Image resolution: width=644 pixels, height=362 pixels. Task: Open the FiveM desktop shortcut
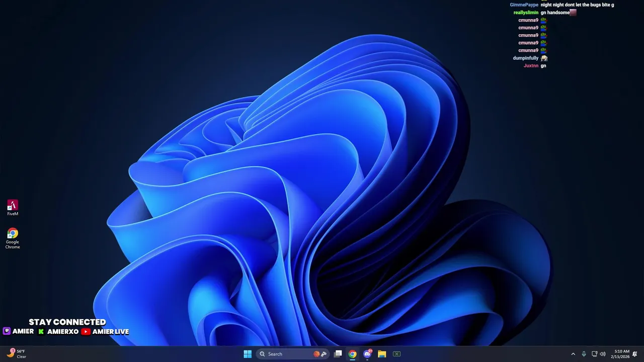(13, 208)
